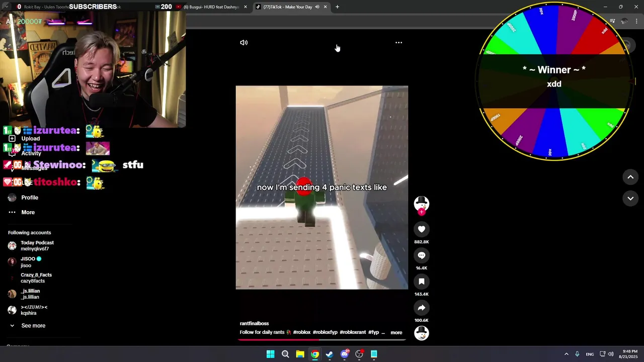644x362 pixels.
Task: Open Notepad app in taskbar
Action: tap(374, 354)
